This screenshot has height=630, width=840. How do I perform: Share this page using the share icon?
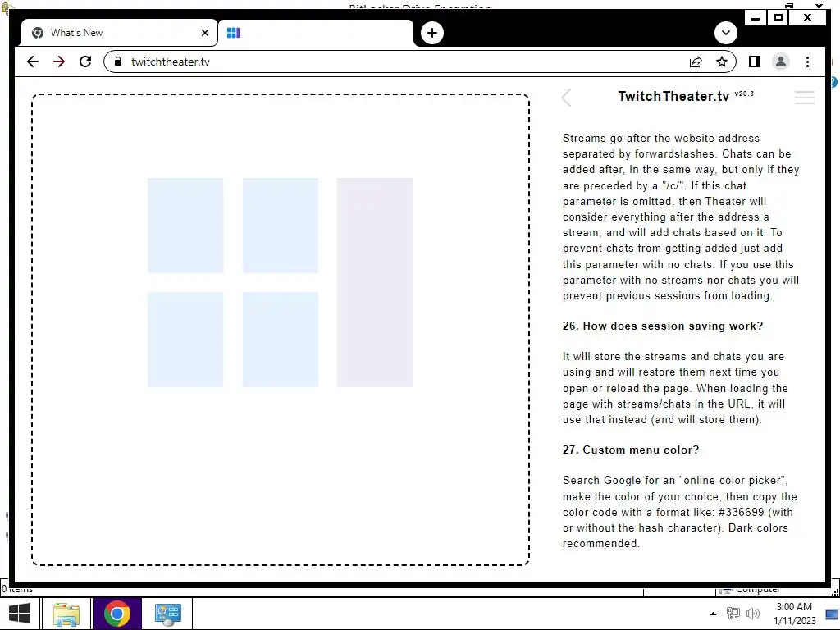click(696, 62)
